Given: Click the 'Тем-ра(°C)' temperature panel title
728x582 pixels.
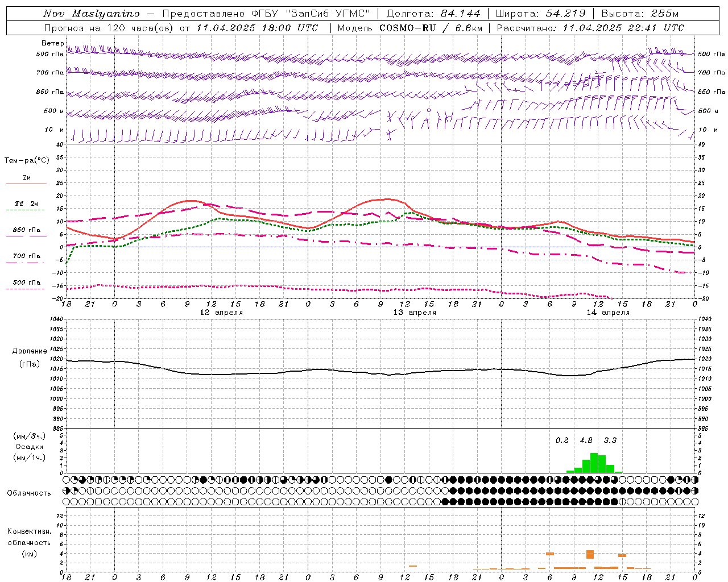Looking at the screenshot, I should pos(27,161).
